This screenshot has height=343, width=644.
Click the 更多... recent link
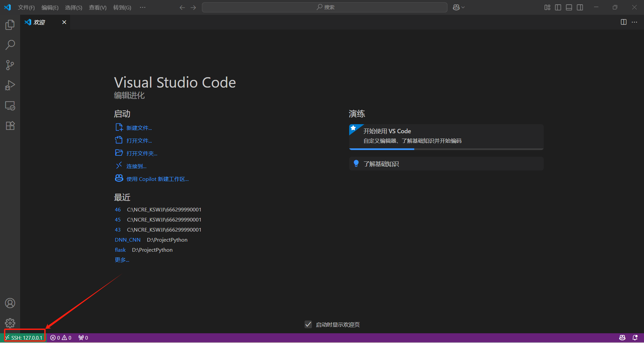[x=122, y=260]
